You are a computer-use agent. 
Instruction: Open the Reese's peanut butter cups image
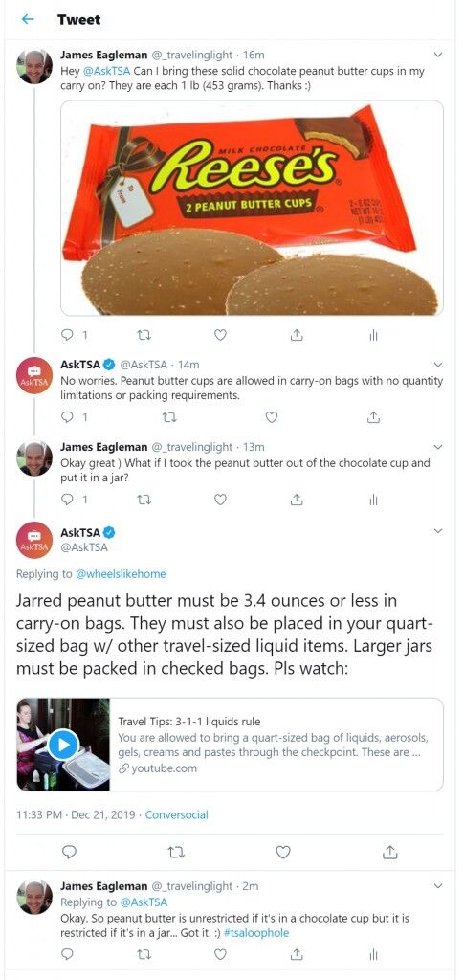coord(252,208)
